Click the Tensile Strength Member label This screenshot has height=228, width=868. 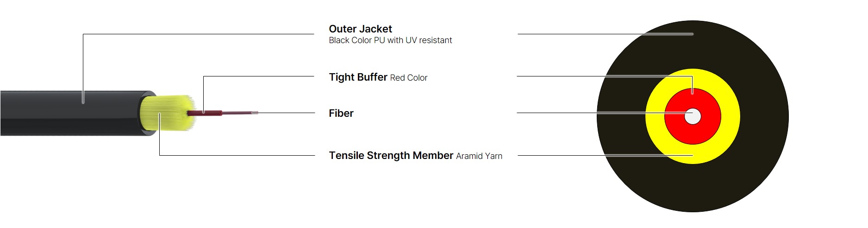(391, 155)
